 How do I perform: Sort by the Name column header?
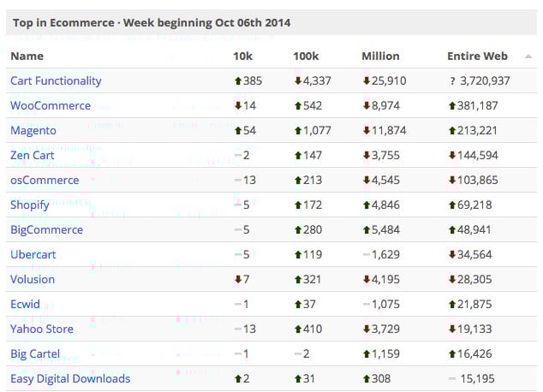(x=27, y=56)
